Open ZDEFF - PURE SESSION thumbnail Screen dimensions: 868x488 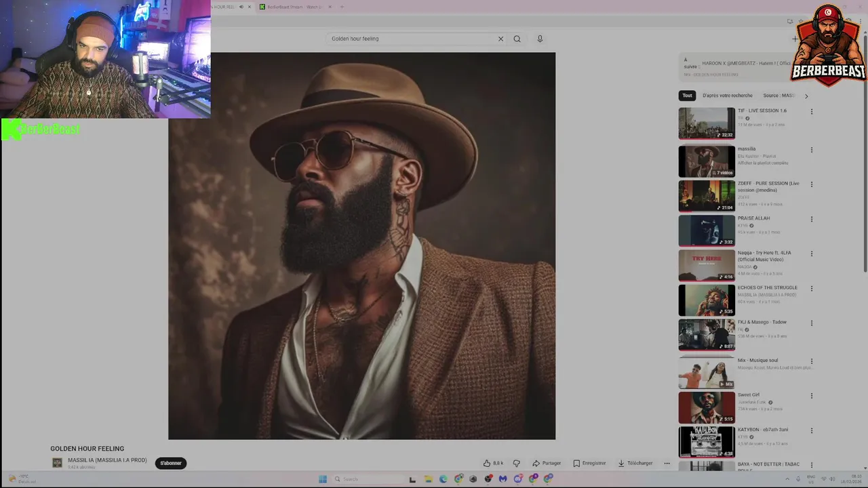707,196
